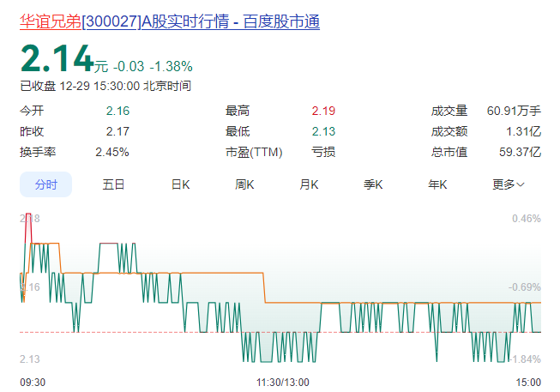The width and height of the screenshot is (560, 392).
Task: Click the 成交量 value 60.91万手
Action: click(x=514, y=111)
